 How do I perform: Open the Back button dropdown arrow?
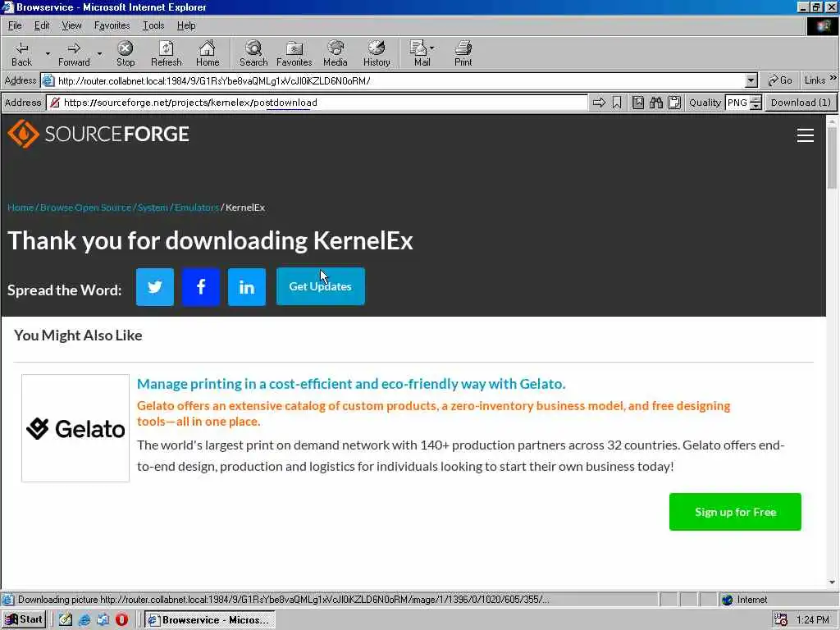48,53
